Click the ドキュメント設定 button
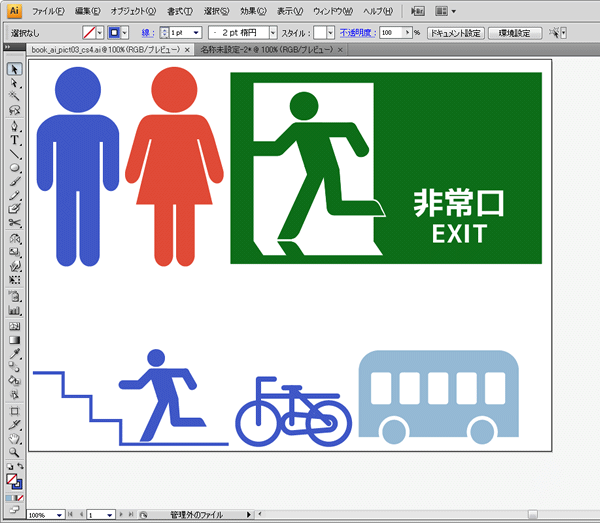This screenshot has height=523, width=600. (x=456, y=33)
